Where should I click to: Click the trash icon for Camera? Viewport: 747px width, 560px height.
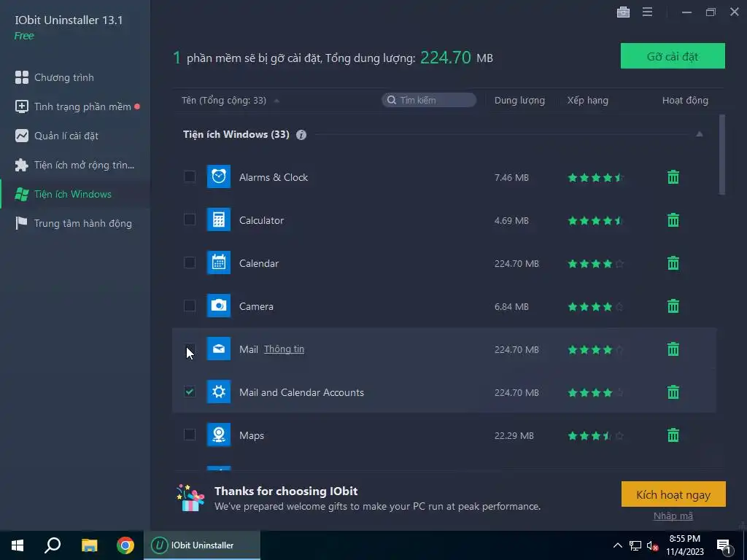click(673, 306)
